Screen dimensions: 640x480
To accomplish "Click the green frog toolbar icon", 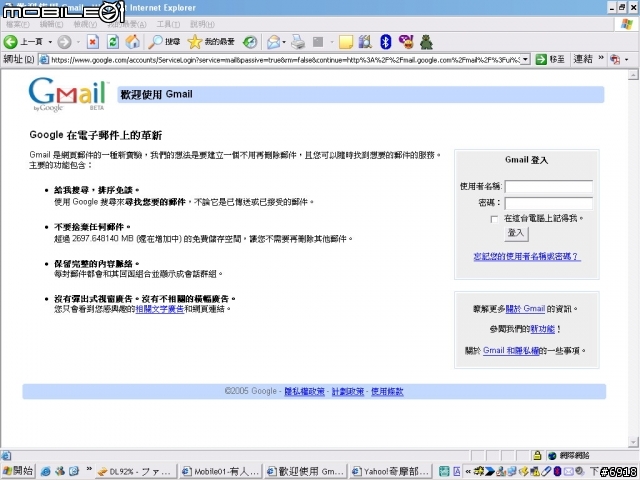I will click(426, 42).
